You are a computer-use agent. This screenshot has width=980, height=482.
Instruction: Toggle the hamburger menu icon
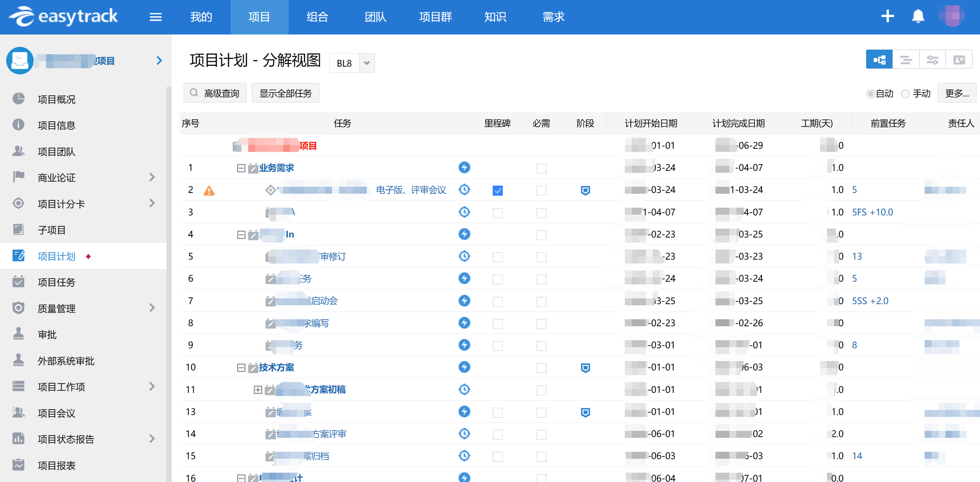(155, 17)
